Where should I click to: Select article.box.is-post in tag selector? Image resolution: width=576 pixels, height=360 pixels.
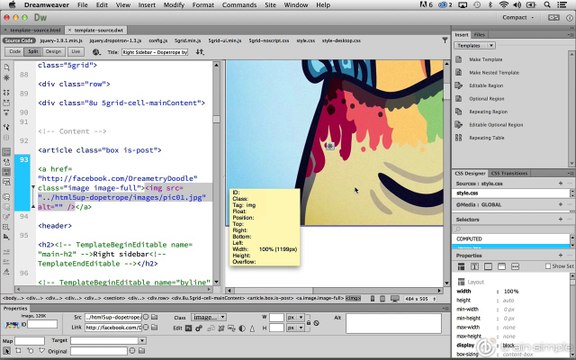pyautogui.click(x=269, y=299)
